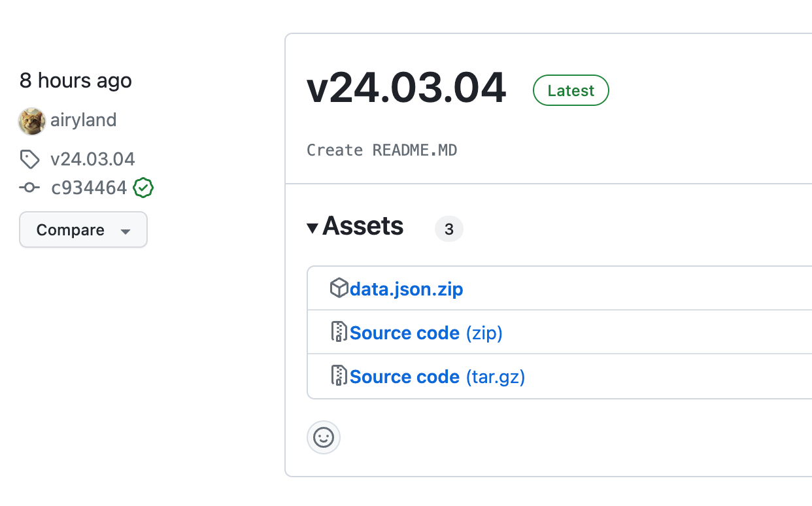Click the commit icon beside c934464

tap(29, 188)
